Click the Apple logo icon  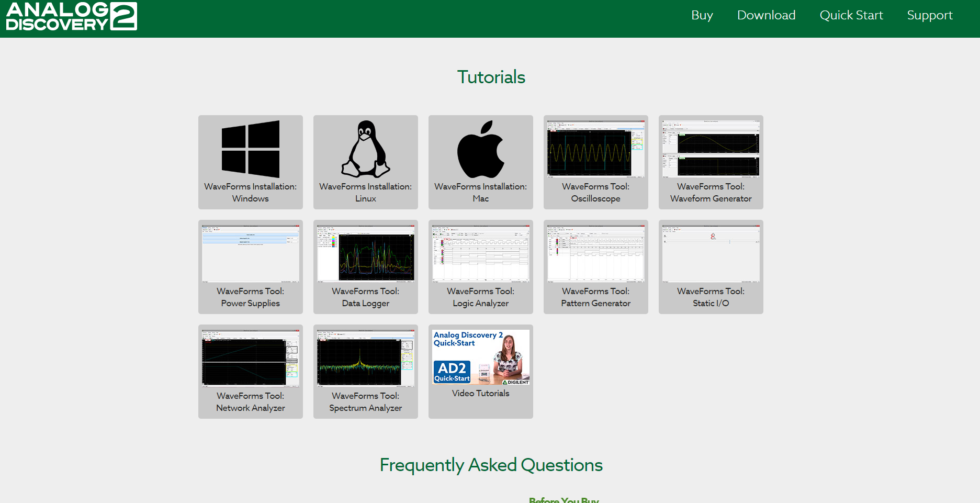coord(480,149)
